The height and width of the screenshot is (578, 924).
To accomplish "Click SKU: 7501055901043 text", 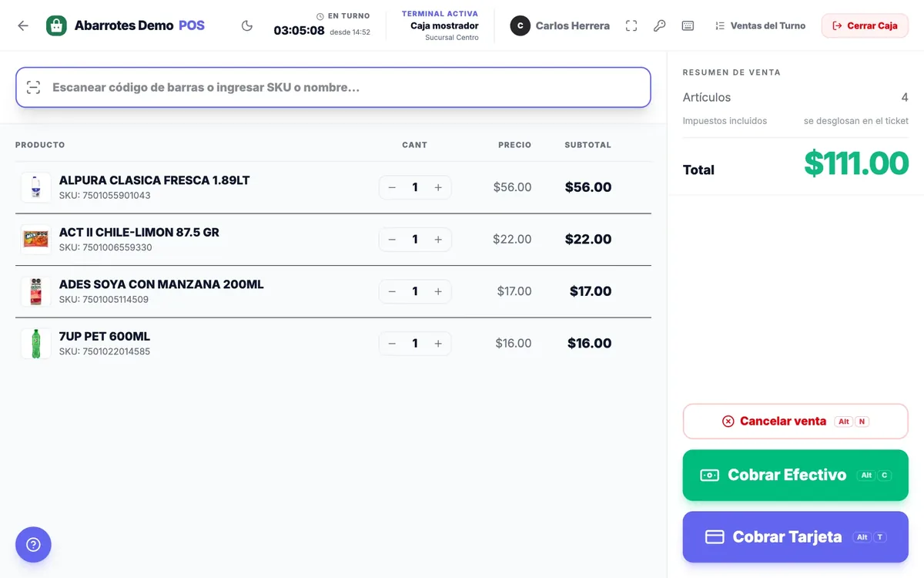I will pos(105,196).
